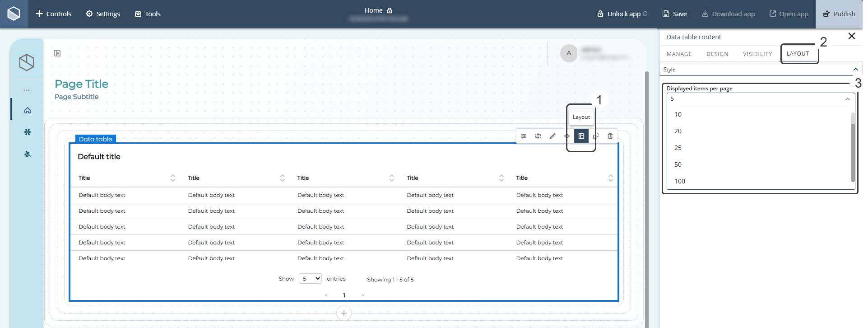Image resolution: width=868 pixels, height=328 pixels.
Task: Switch to the Design tab
Action: [x=717, y=54]
